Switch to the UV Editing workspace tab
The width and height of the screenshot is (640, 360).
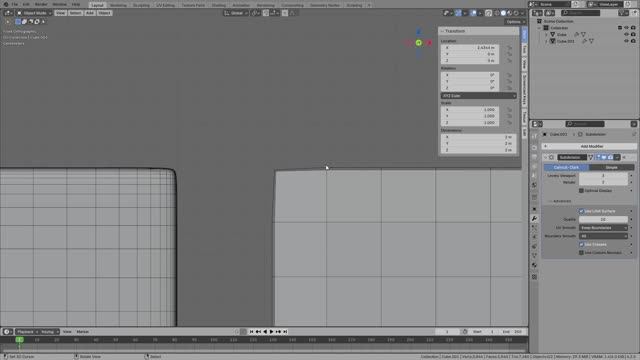pos(165,5)
